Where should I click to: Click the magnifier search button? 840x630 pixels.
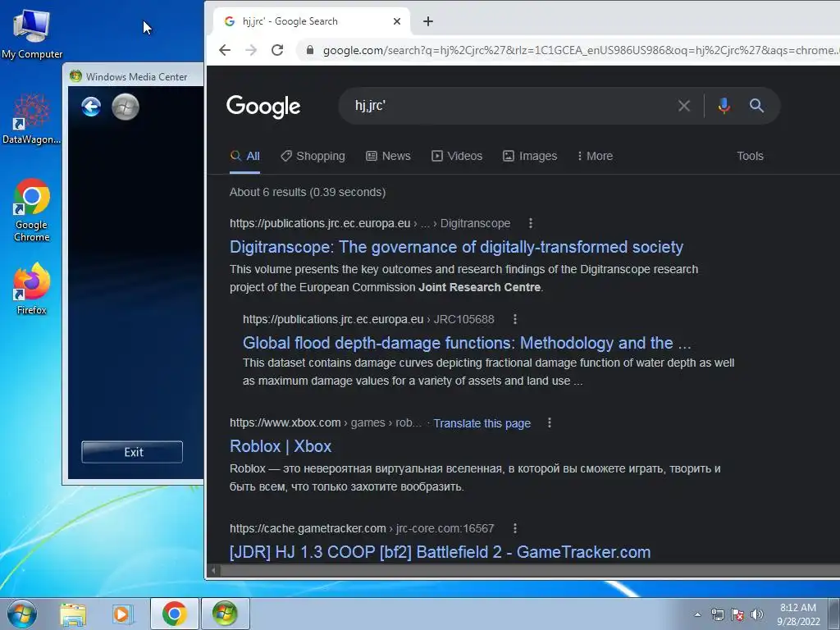(x=756, y=106)
